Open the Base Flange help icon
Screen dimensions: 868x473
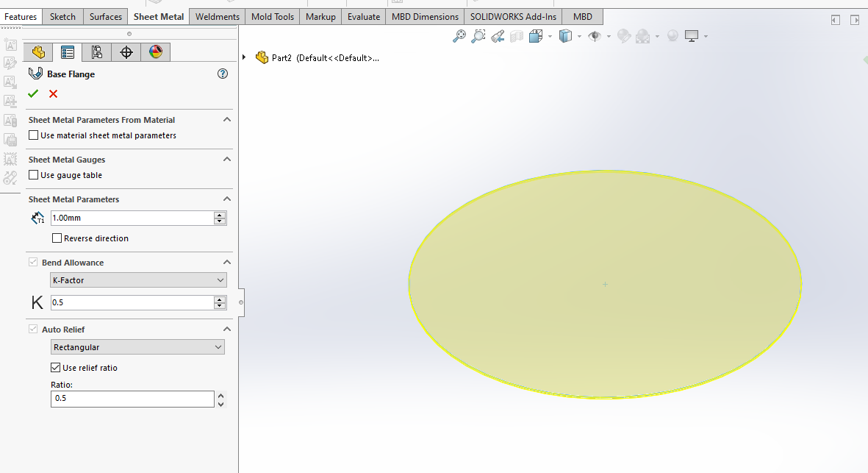pos(223,74)
